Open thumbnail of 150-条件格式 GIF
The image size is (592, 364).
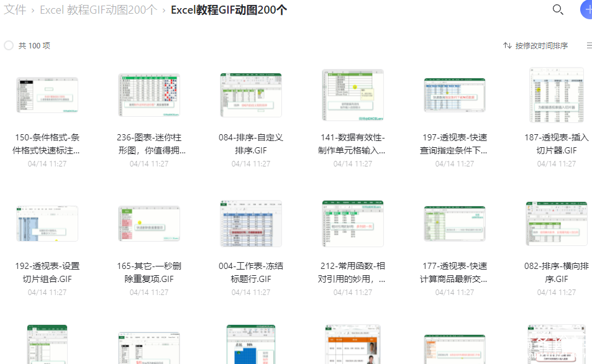coord(47,95)
